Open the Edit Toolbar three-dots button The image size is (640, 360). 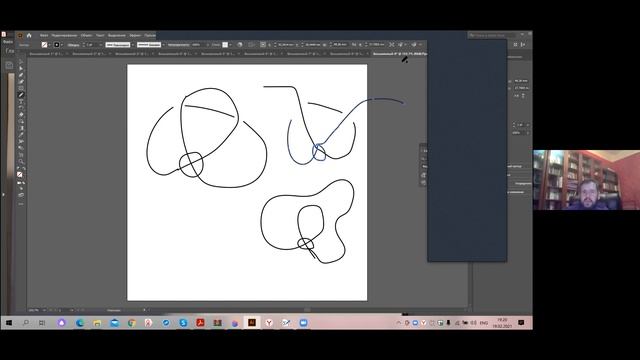(x=21, y=204)
